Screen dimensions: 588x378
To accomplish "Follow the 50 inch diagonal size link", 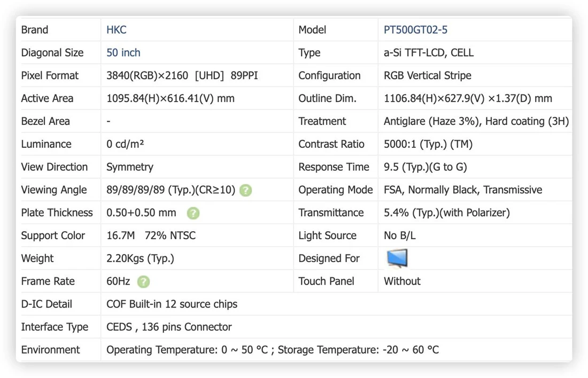I will click(123, 52).
